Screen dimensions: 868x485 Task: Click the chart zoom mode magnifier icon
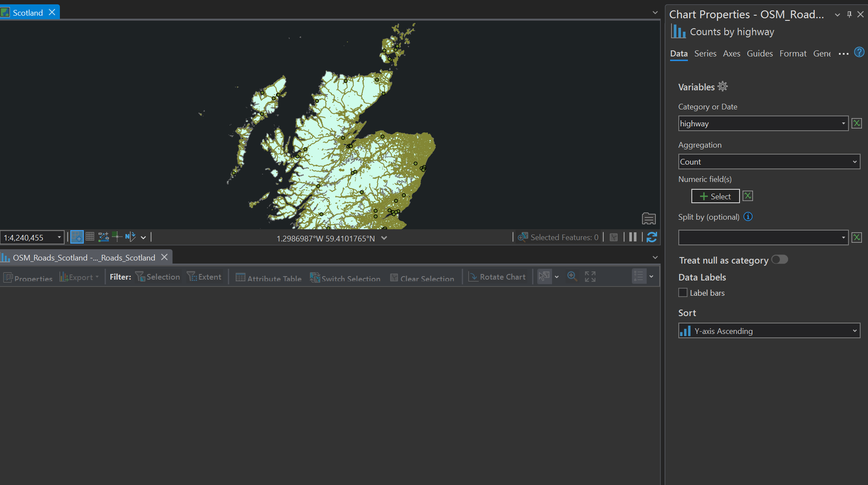(x=572, y=277)
